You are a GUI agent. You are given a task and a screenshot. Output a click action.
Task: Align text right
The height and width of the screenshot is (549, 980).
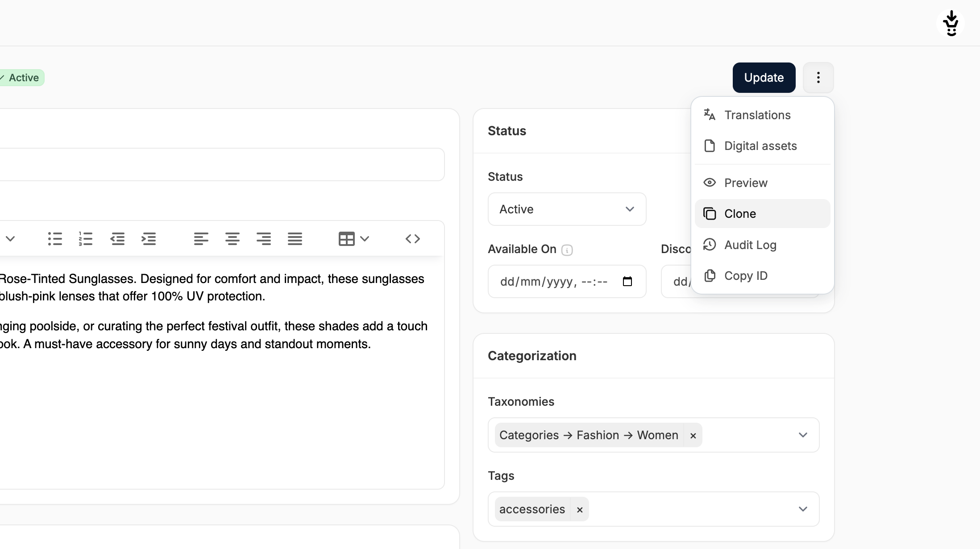263,239
